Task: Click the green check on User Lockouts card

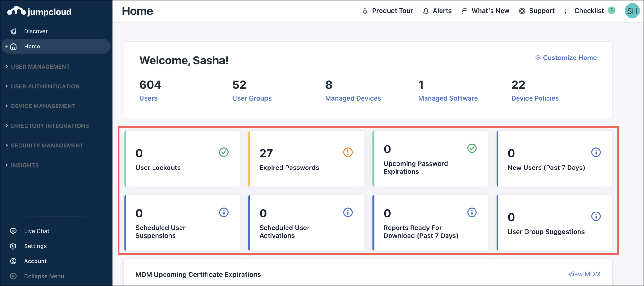Action: 224,152
